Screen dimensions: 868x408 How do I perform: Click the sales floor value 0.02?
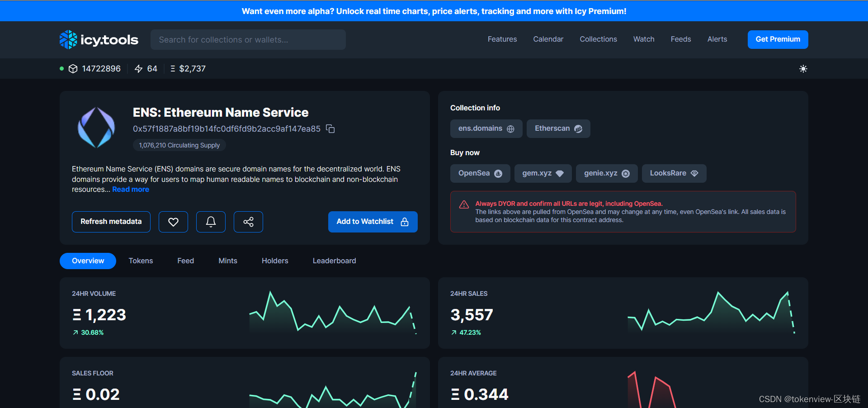click(x=96, y=394)
